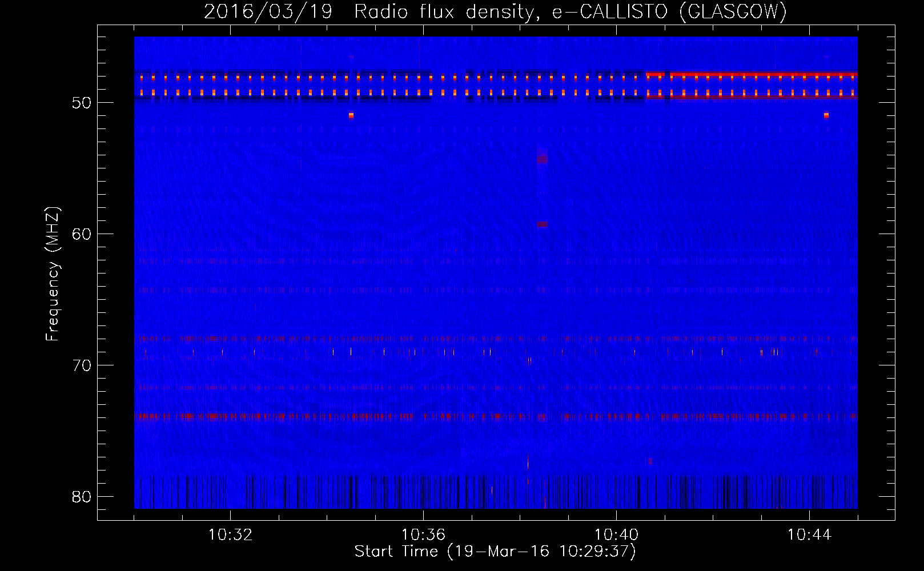Click the orange spot near 51 MHz at 10:34
Viewport: 924px width, 571px height.
click(x=351, y=115)
